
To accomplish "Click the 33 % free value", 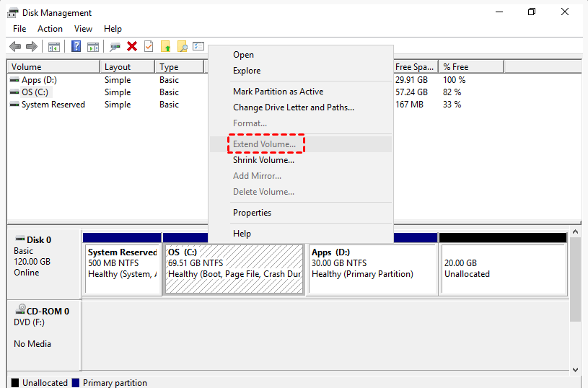I will 452,105.
